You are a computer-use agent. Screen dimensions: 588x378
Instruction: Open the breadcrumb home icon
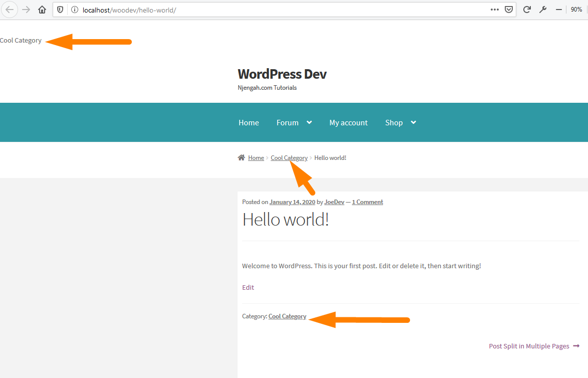pyautogui.click(x=241, y=157)
